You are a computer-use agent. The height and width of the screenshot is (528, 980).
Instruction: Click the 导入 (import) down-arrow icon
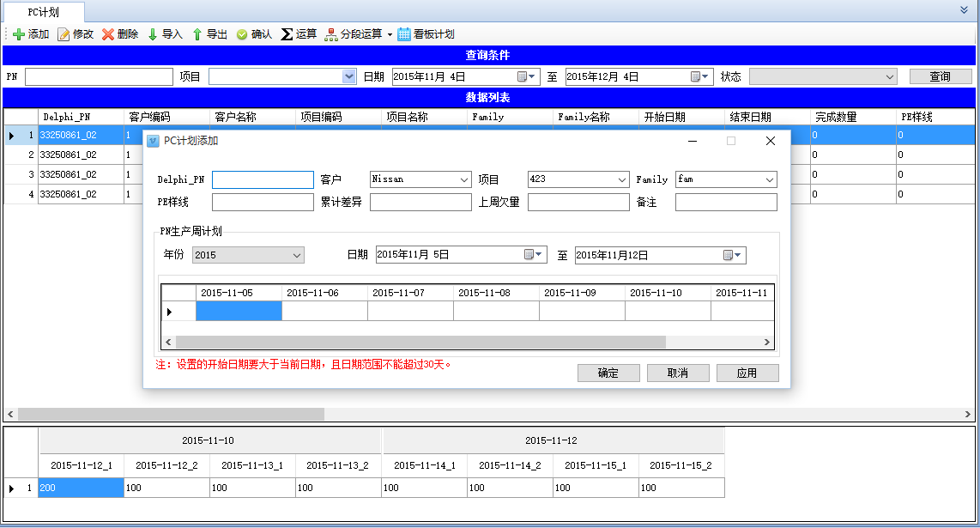point(153,34)
